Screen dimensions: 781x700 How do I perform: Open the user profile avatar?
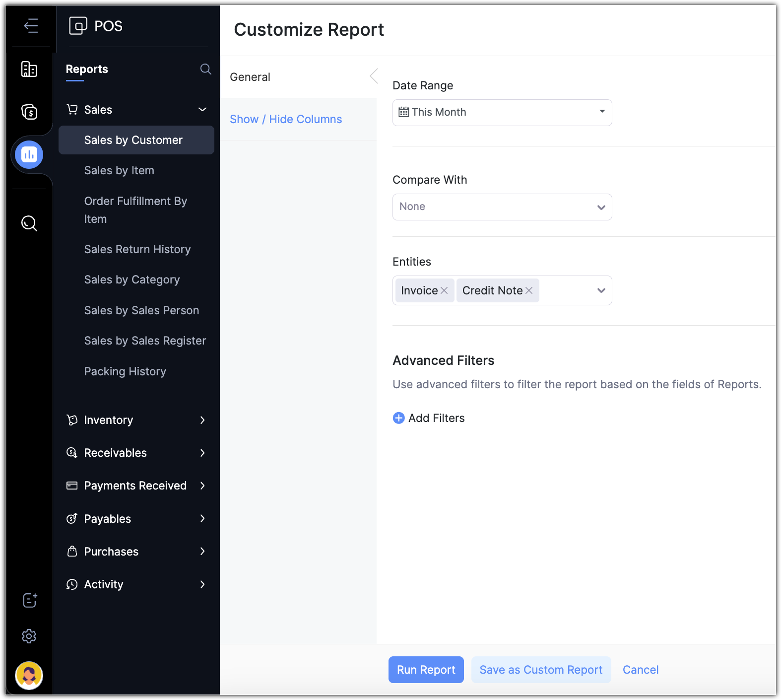(x=29, y=675)
